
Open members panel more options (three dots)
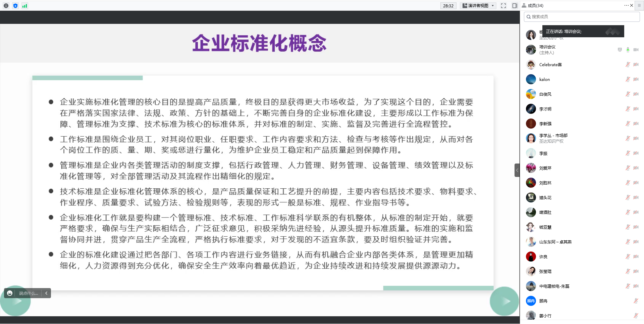coord(626,5)
